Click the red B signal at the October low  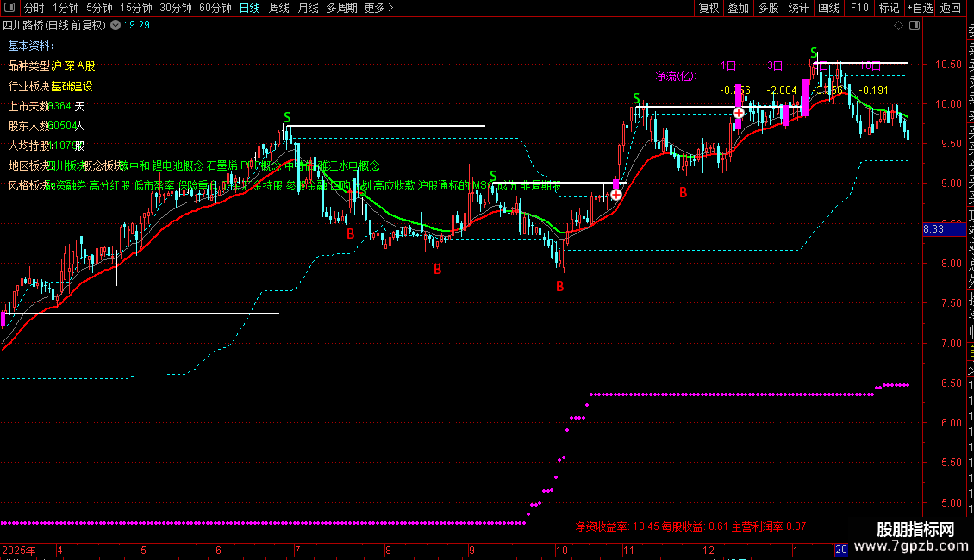point(559,286)
